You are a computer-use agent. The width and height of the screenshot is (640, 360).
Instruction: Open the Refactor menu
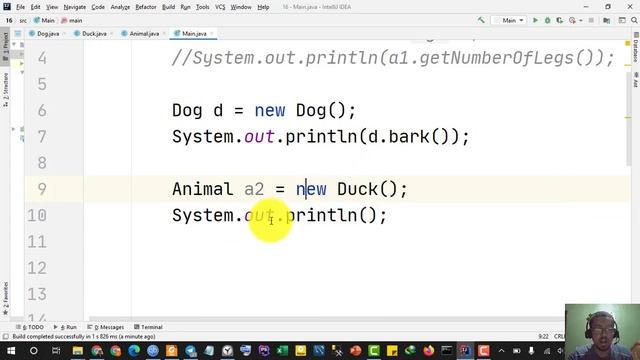point(146,7)
